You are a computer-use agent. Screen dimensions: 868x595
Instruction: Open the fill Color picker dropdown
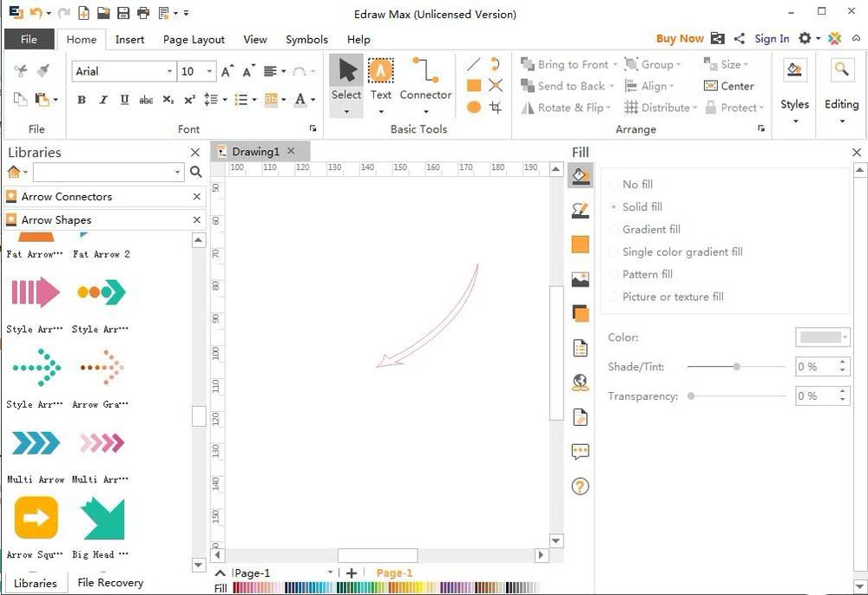(845, 337)
